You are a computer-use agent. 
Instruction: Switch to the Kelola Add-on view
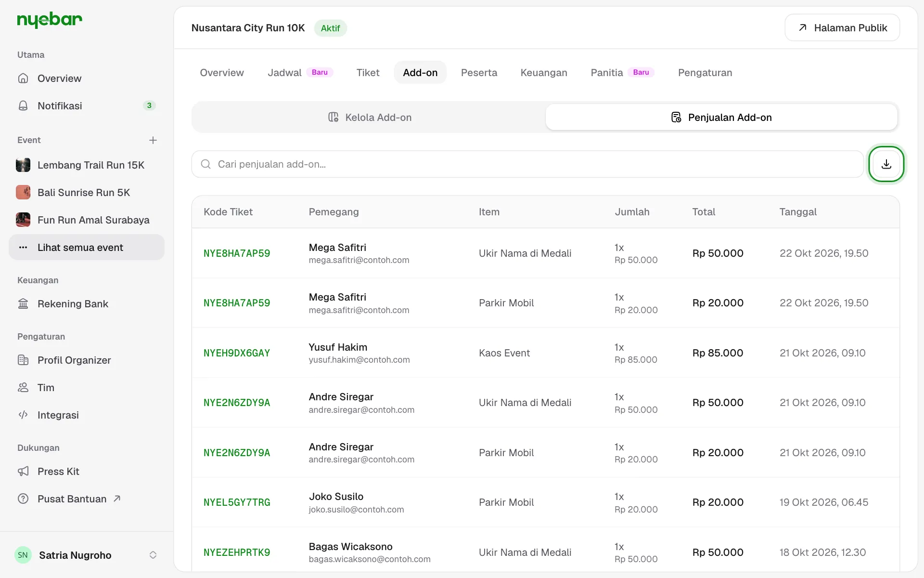(x=369, y=117)
